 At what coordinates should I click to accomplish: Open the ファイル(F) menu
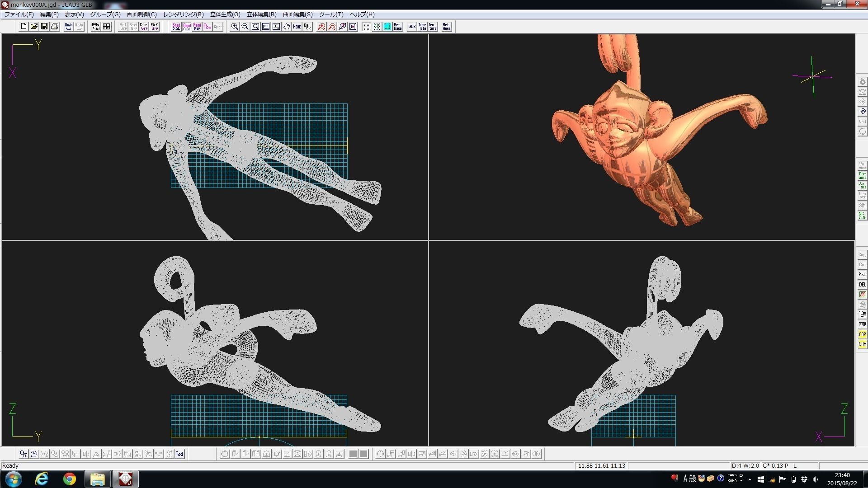19,14
